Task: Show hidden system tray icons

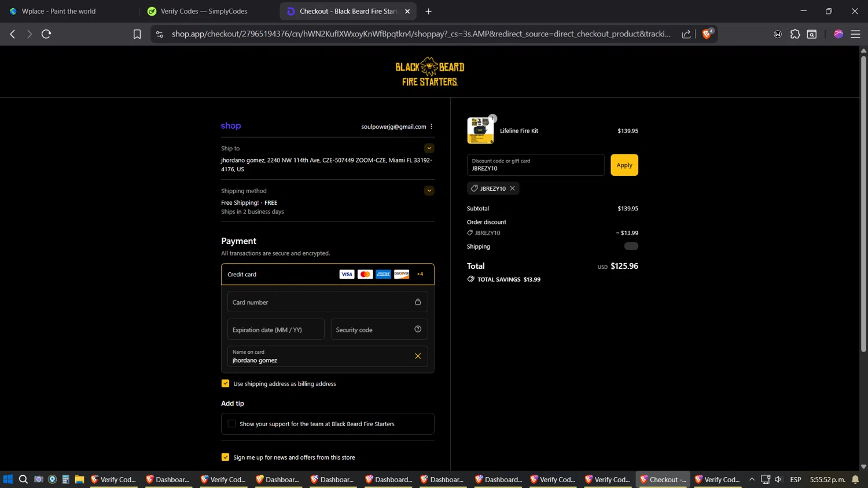Action: pos(752,479)
